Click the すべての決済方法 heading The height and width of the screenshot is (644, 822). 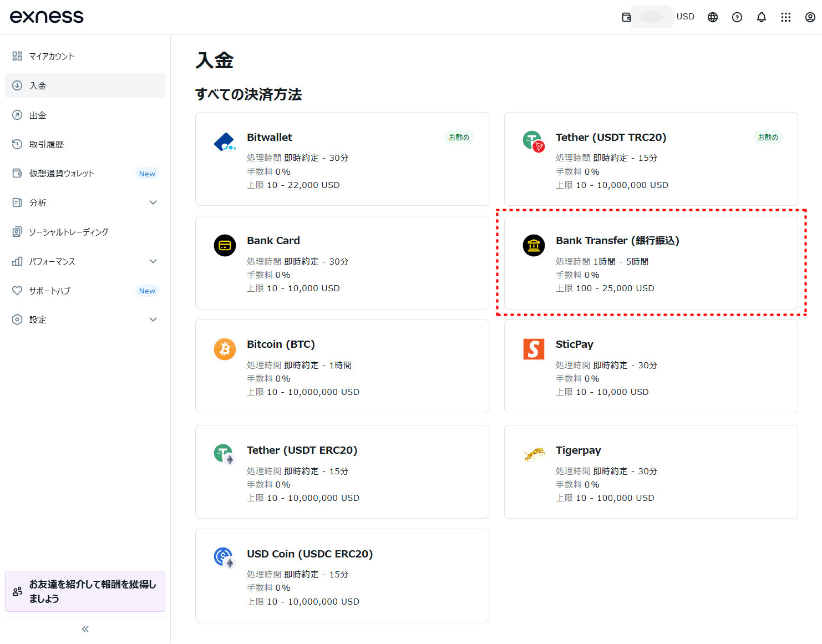[248, 94]
